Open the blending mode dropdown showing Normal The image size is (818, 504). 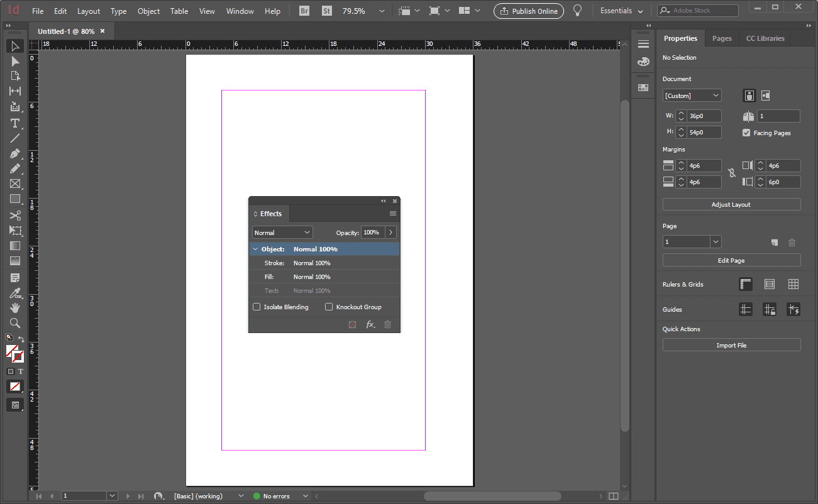tap(282, 232)
